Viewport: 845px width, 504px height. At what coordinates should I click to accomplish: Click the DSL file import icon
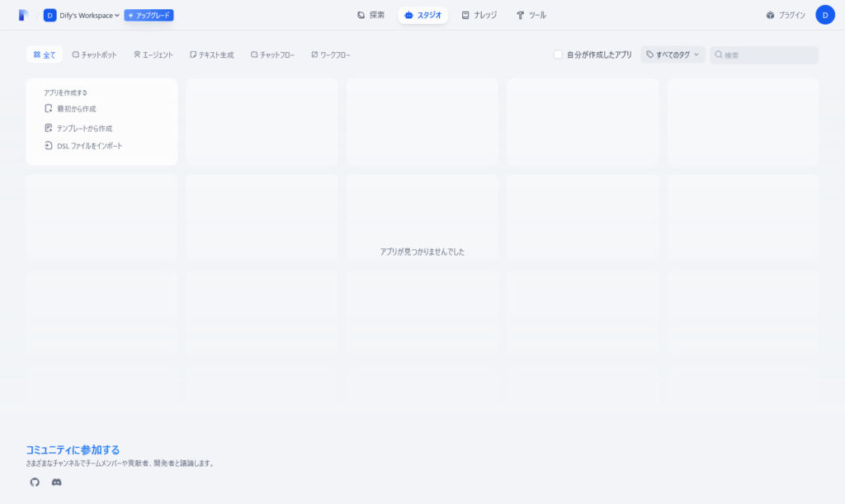(49, 146)
